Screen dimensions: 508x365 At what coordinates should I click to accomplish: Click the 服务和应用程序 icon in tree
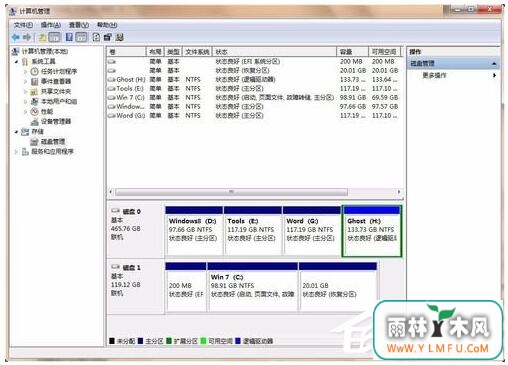[x=25, y=152]
